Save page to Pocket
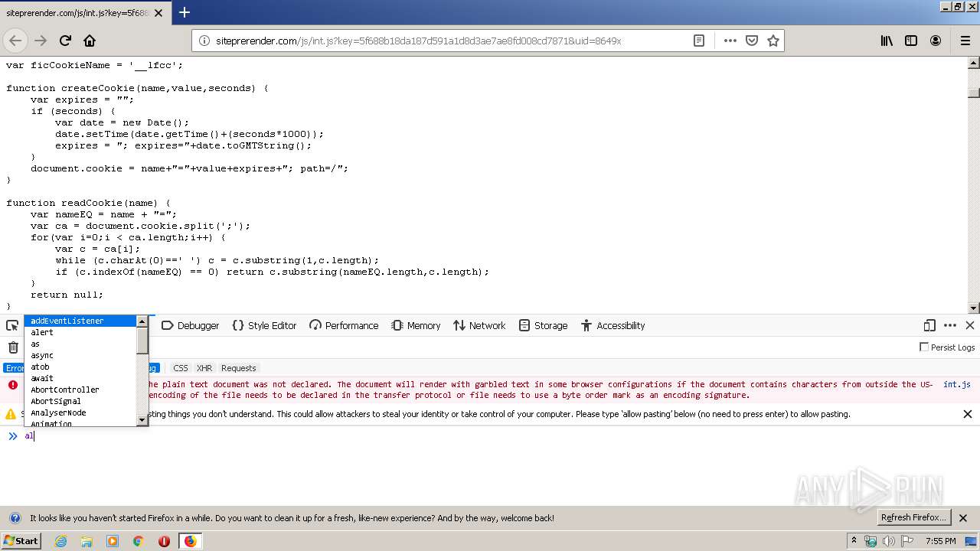The width and height of the screenshot is (980, 551). [752, 41]
